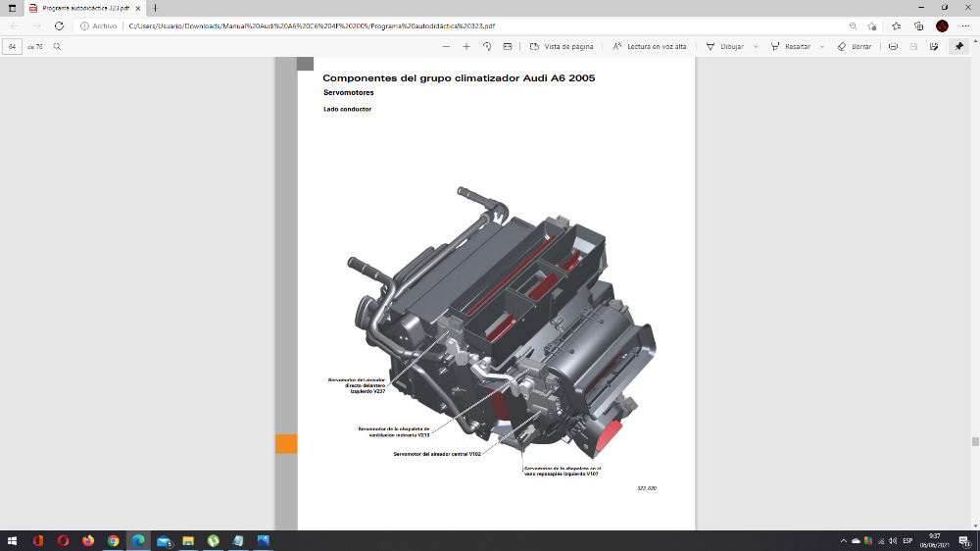The image size is (980, 551).
Task: Click the scrollbar down arrow
Action: (975, 526)
